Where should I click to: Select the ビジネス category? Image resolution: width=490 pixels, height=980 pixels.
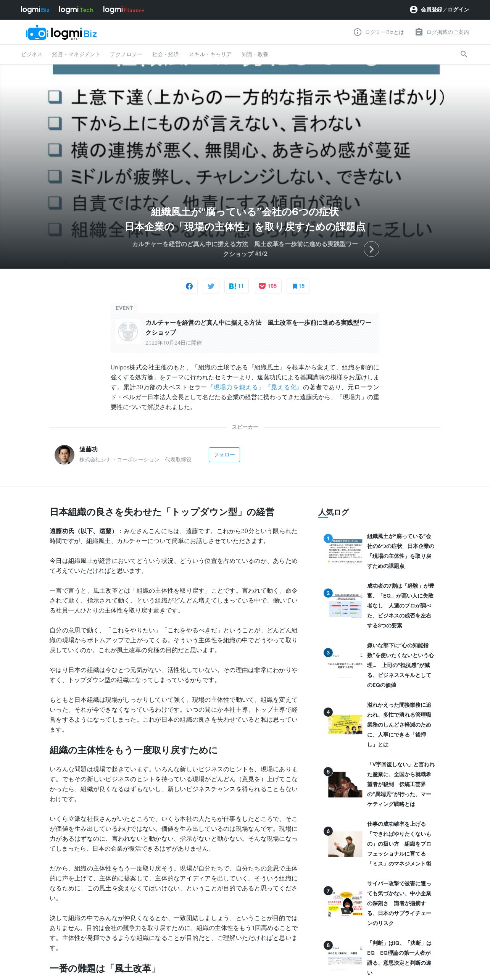click(x=31, y=54)
